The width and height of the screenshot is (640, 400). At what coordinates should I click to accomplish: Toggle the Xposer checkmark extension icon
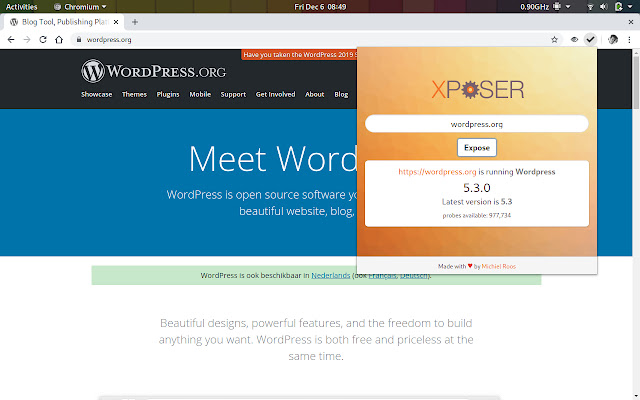point(590,40)
